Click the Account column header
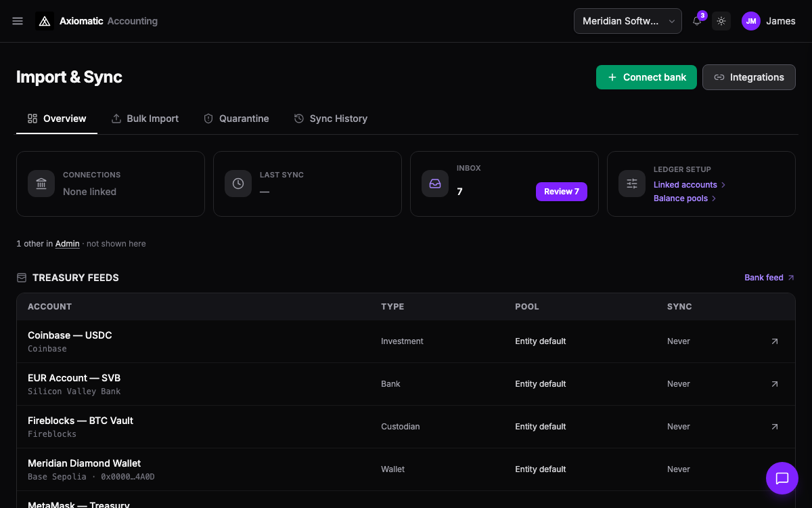 (x=49, y=307)
